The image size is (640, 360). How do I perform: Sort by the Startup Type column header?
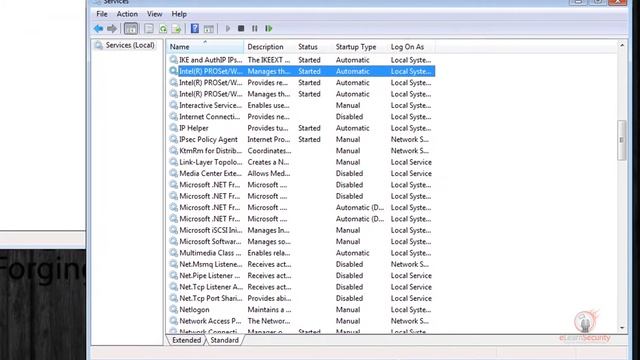tap(360, 47)
